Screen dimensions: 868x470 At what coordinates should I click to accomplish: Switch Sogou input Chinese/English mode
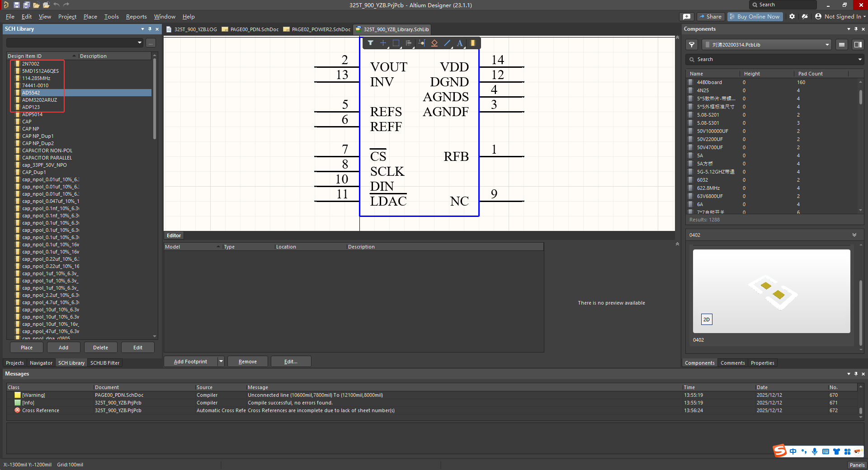(x=793, y=451)
